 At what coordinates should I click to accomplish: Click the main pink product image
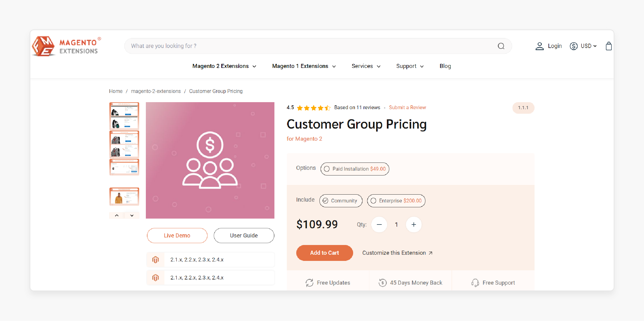(210, 160)
